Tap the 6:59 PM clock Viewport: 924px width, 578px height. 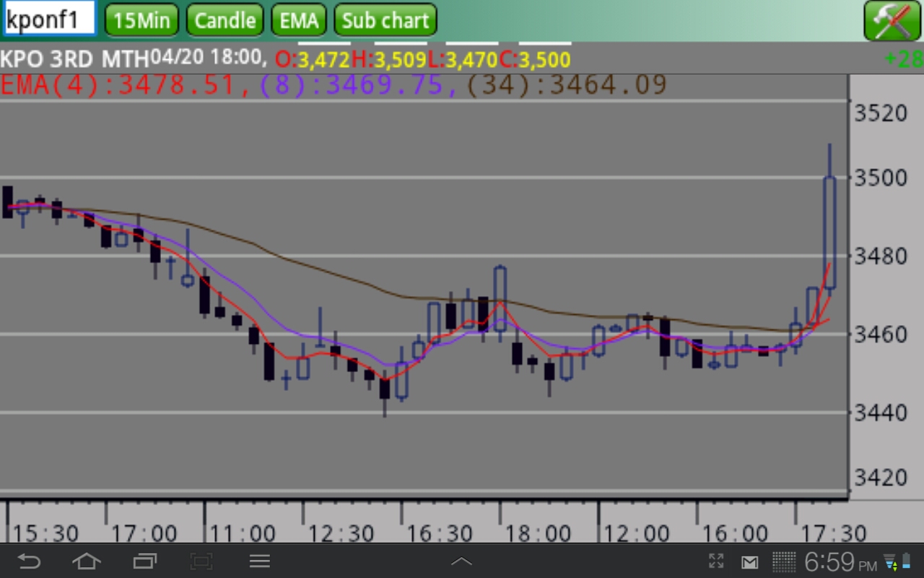tap(840, 561)
